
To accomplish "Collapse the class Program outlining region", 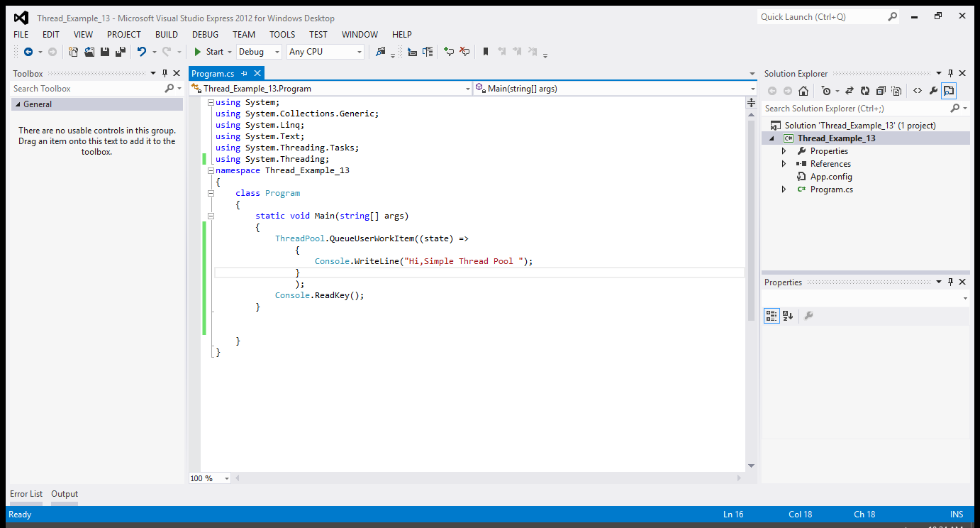I will (x=211, y=193).
